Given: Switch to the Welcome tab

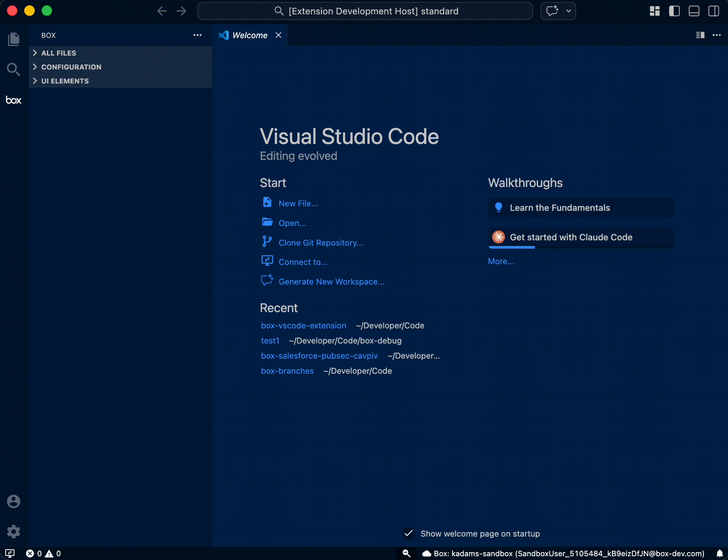Looking at the screenshot, I should click(249, 35).
